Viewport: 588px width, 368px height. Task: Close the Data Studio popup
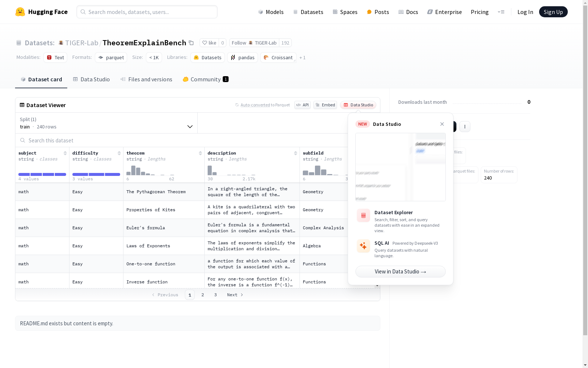click(442, 124)
